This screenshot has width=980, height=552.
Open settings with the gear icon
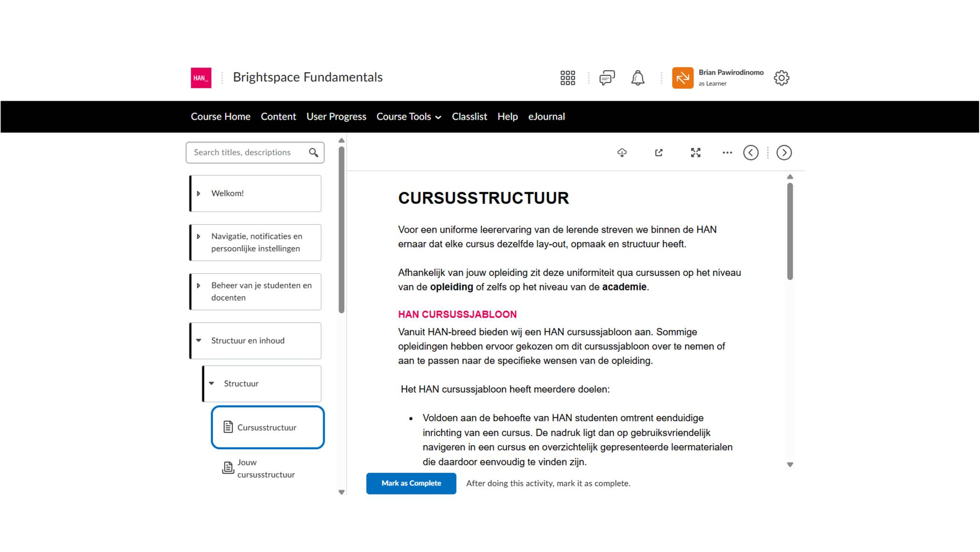pos(782,78)
